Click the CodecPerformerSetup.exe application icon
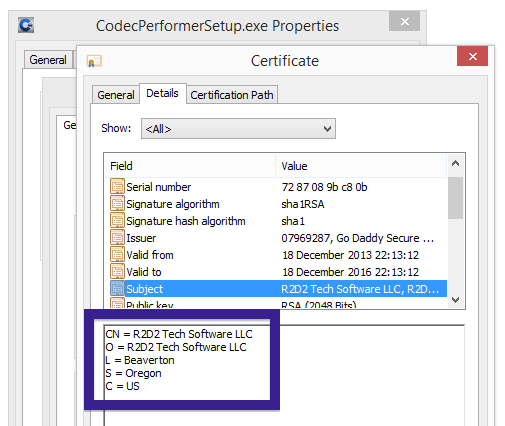This screenshot has height=426, width=505. tap(26, 25)
